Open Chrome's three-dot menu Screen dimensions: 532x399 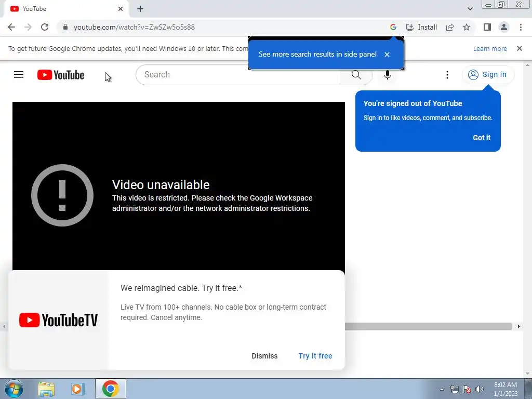click(x=521, y=27)
